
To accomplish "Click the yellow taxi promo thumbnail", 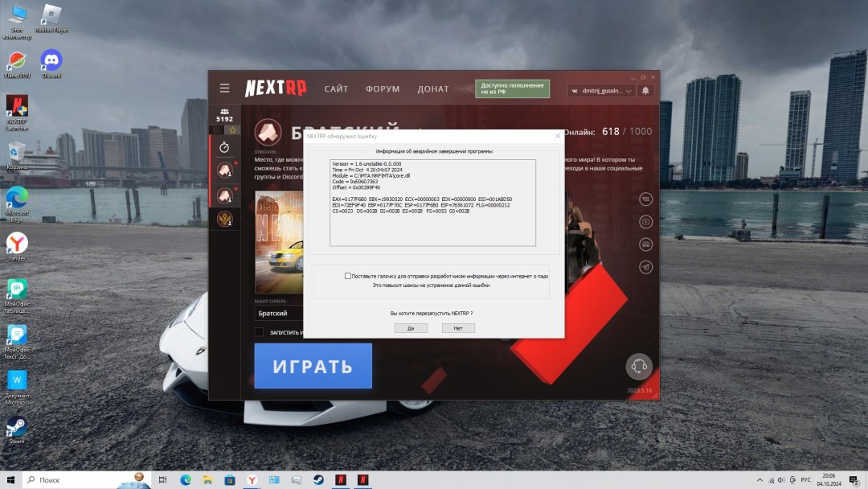I will (279, 242).
